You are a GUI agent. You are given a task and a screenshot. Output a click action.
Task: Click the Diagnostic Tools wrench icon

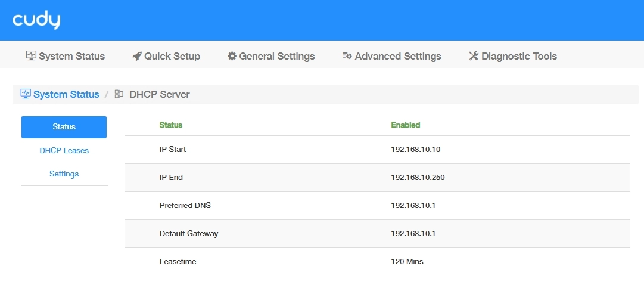[474, 56]
